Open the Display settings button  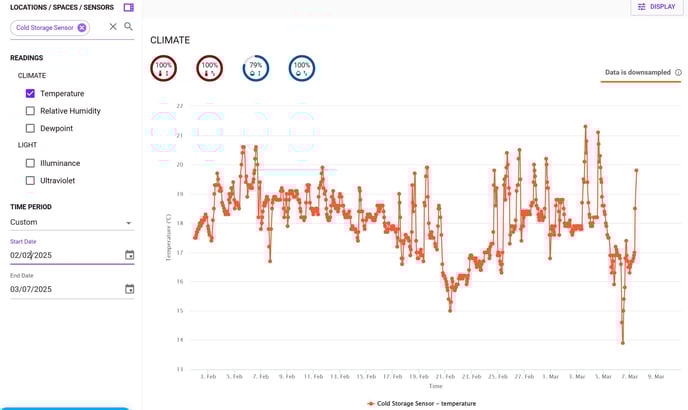(657, 7)
